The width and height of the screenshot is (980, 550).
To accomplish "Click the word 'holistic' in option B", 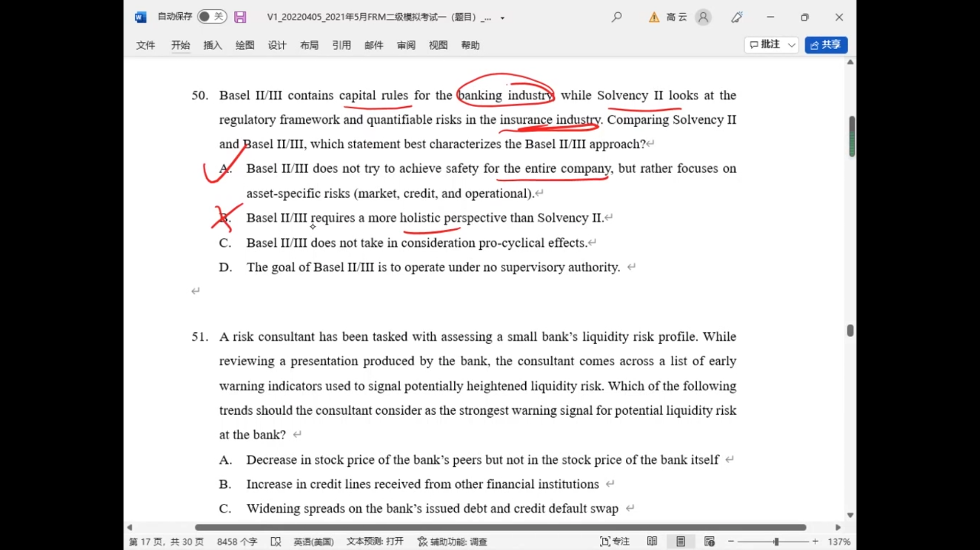I will [420, 218].
